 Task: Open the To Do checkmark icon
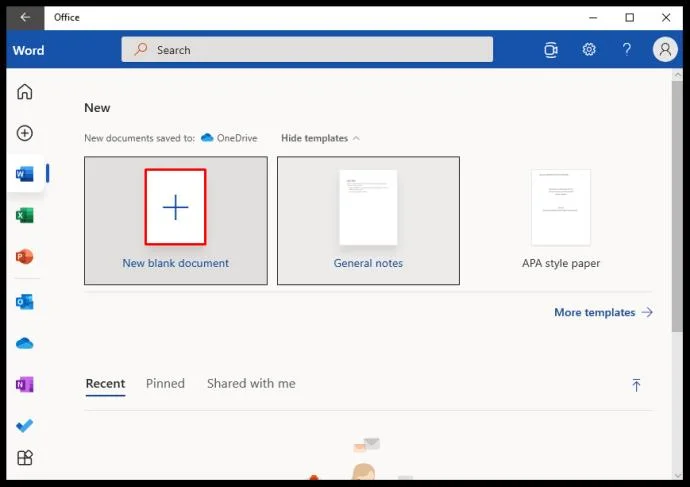point(25,425)
